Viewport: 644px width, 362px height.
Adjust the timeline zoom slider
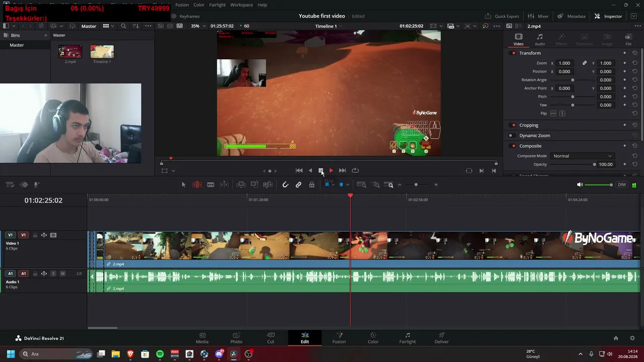tap(416, 185)
